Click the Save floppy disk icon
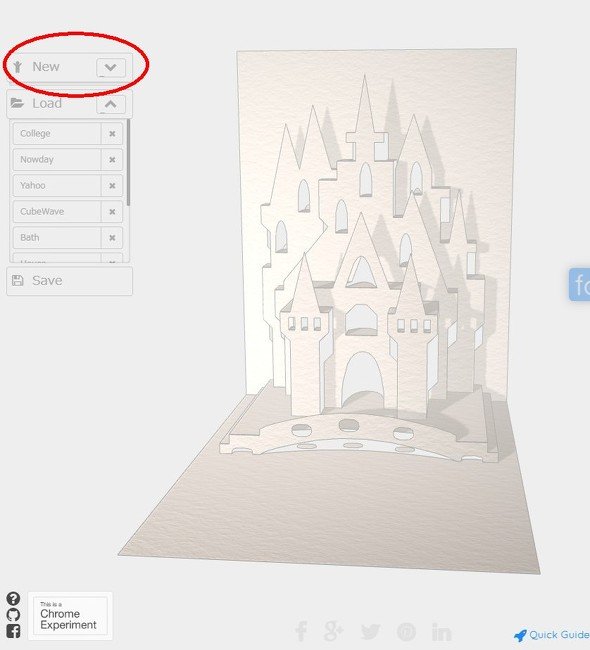 click(x=17, y=281)
